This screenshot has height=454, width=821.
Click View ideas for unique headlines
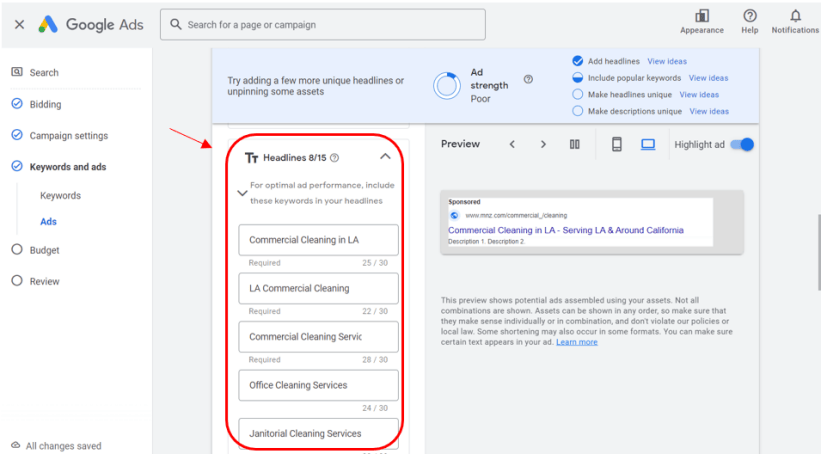coord(699,95)
